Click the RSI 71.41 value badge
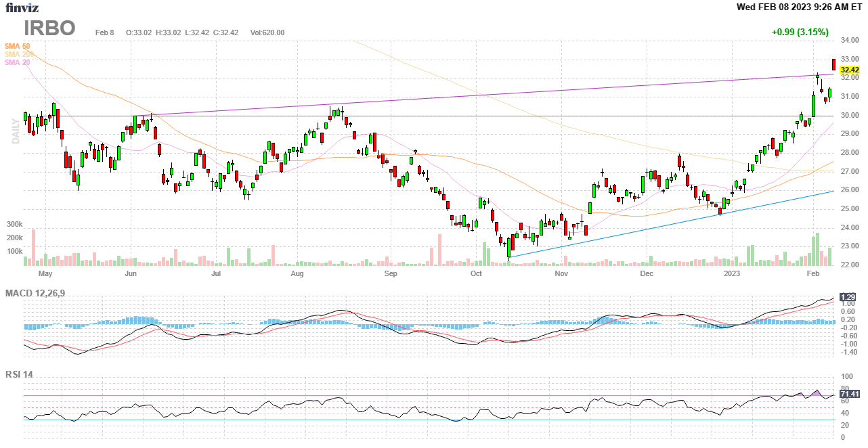 click(x=849, y=394)
